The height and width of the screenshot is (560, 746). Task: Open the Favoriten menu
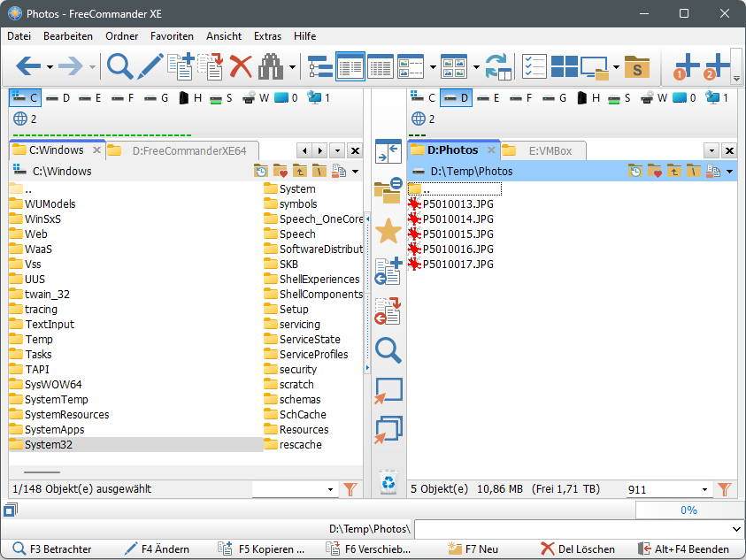coord(172,36)
